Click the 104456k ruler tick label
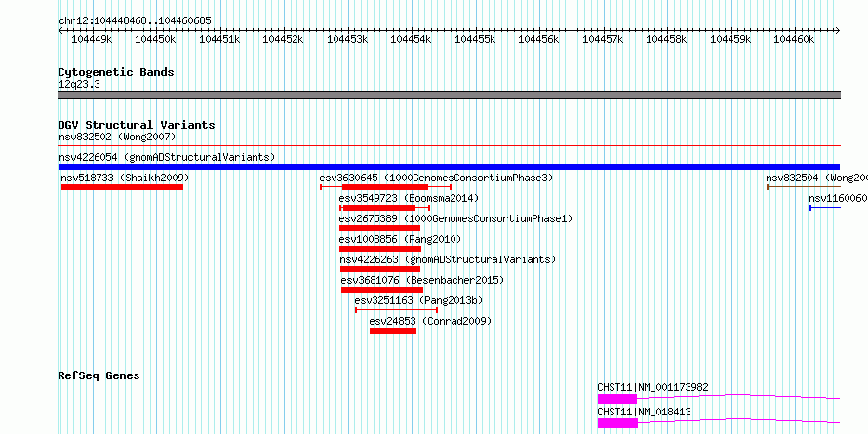Viewport: 868px width, 434px height. [x=538, y=39]
